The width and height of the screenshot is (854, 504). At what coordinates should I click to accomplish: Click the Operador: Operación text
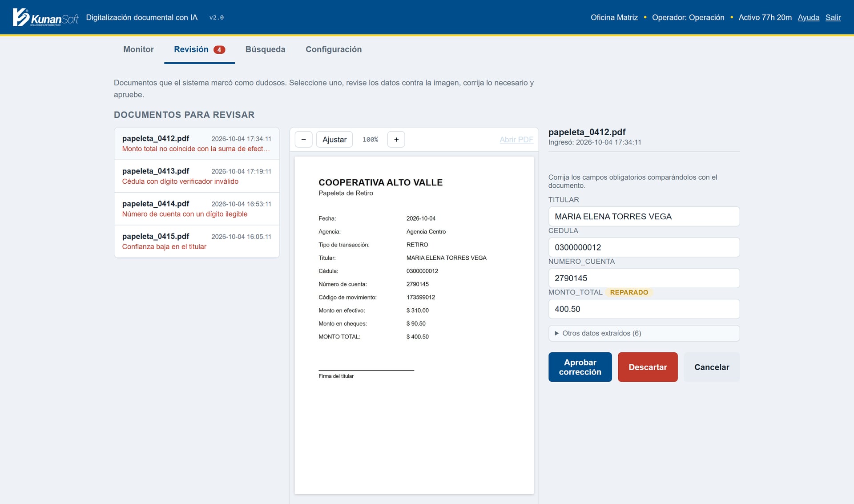tap(688, 17)
